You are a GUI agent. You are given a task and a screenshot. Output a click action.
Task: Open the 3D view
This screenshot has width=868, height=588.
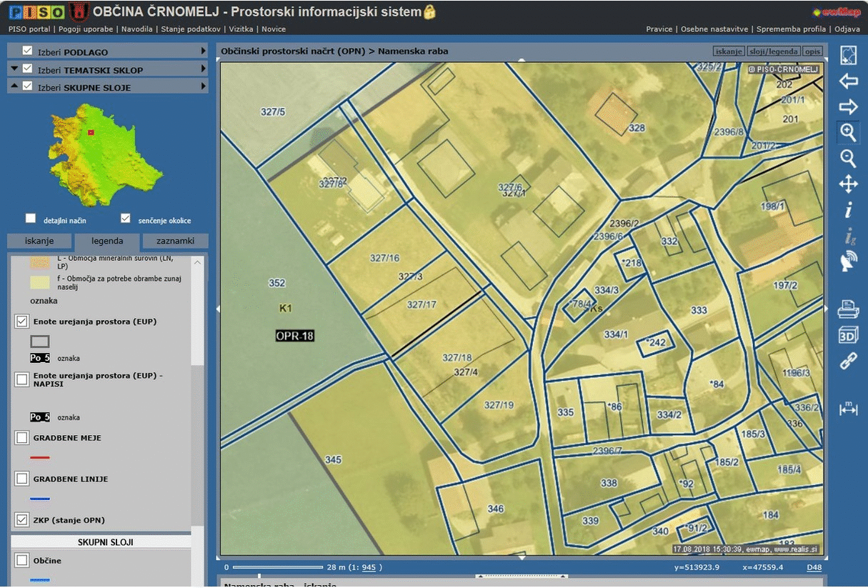click(848, 335)
